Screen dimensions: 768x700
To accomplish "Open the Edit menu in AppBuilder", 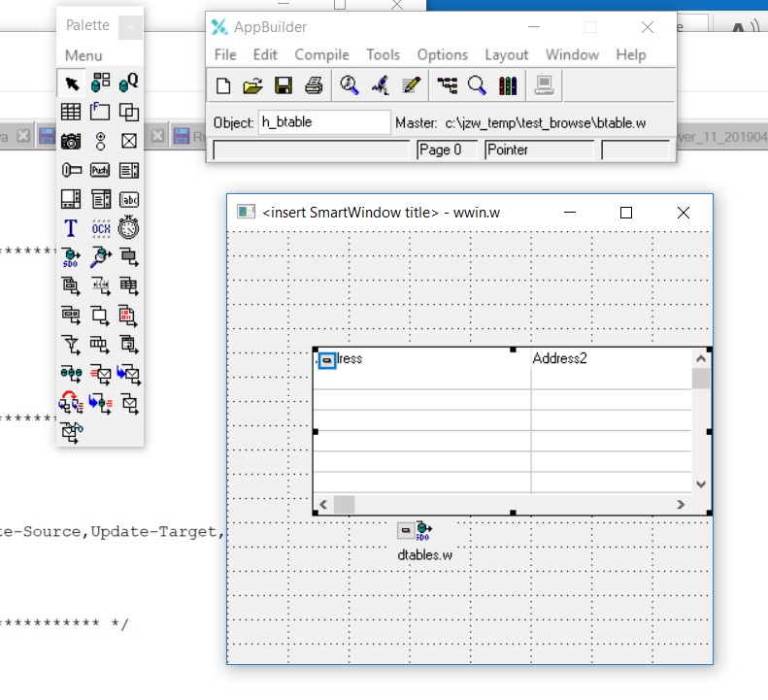I will 265,54.
